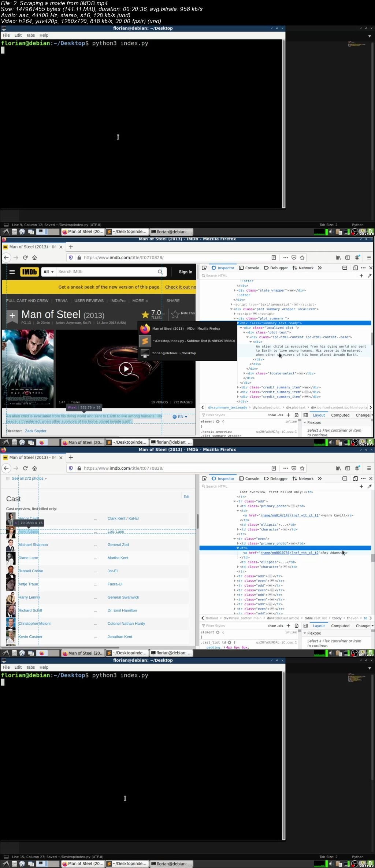Open the Firefox account icon in the movie-poster window
Viewport: 375px width, 868px height.
tap(357, 258)
